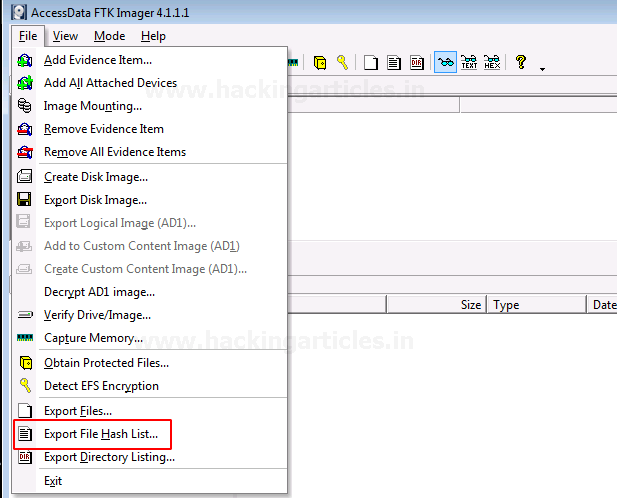Click the Add Evidence Item menu icon
Viewport: 617px width, 498px height.
point(25,60)
